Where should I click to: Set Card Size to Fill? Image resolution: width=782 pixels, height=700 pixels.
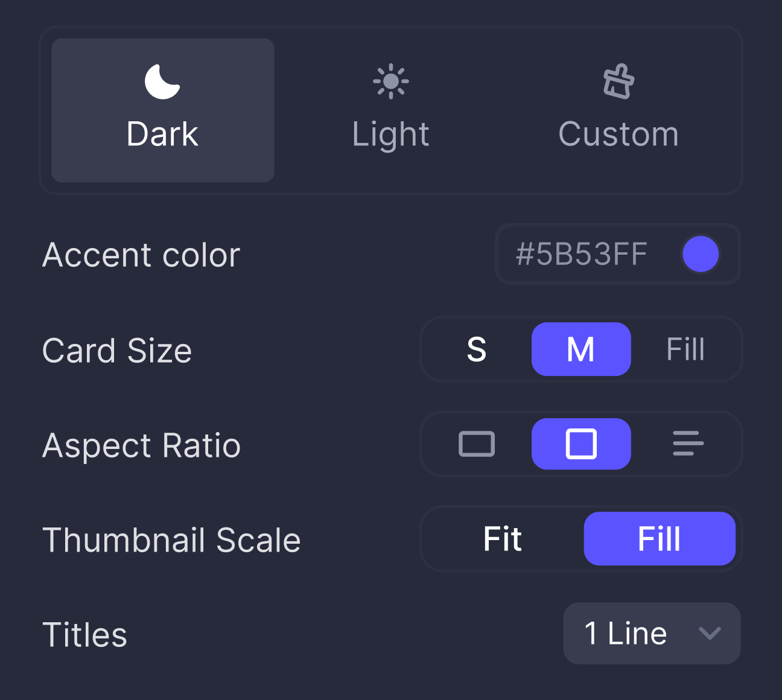(x=686, y=349)
